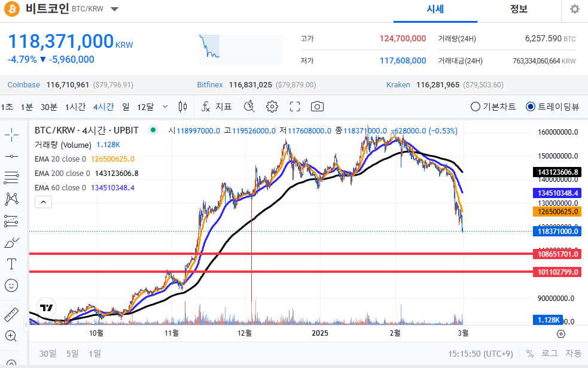The height and width of the screenshot is (368, 588).
Task: Click the mini price sparkline thumbnail
Action: pyautogui.click(x=240, y=50)
